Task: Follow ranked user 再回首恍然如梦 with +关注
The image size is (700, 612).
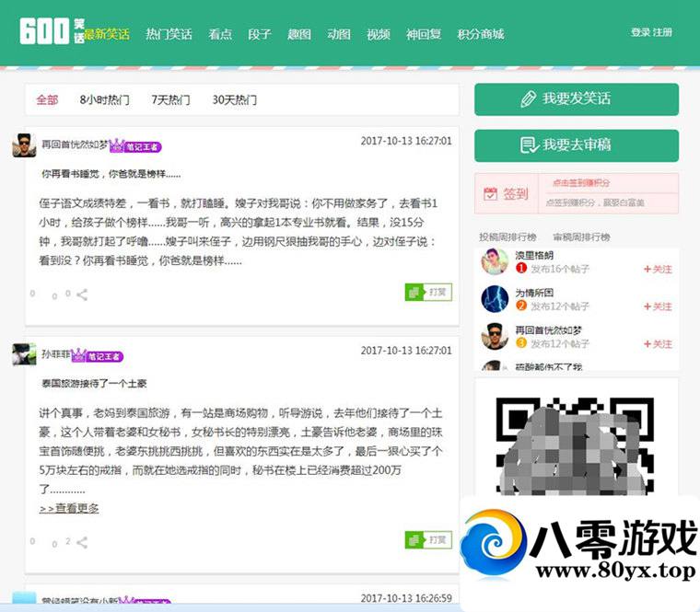Action: point(658,344)
